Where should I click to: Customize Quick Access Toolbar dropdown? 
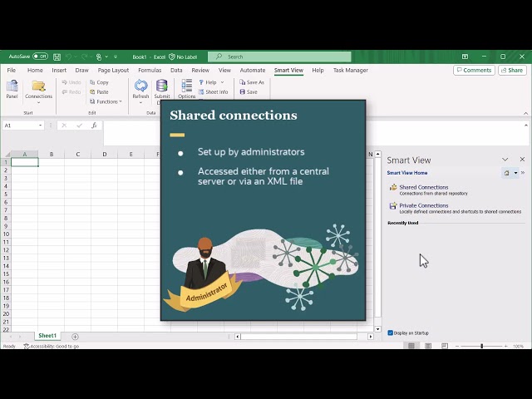pos(116,57)
